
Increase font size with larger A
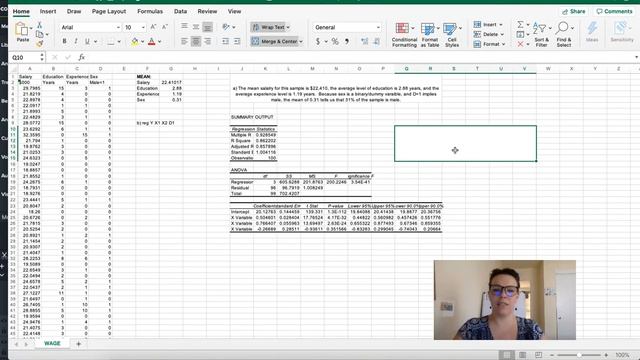tap(153, 27)
